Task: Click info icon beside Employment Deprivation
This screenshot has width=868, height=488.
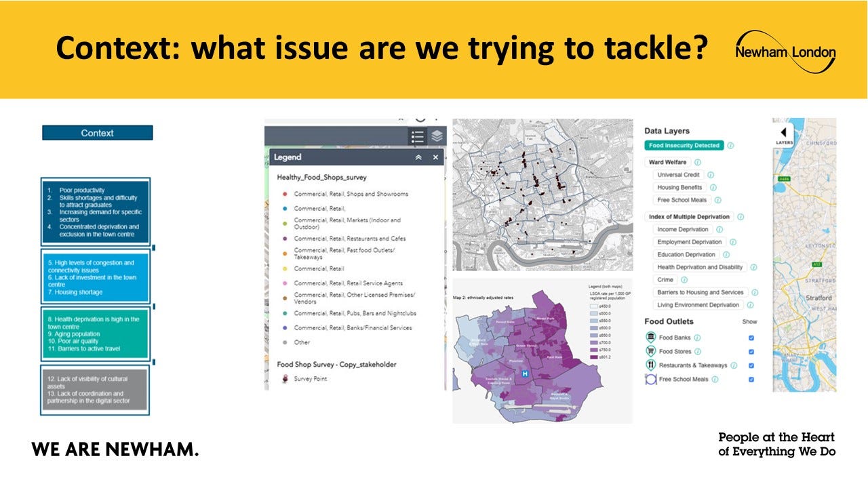Action: (732, 242)
